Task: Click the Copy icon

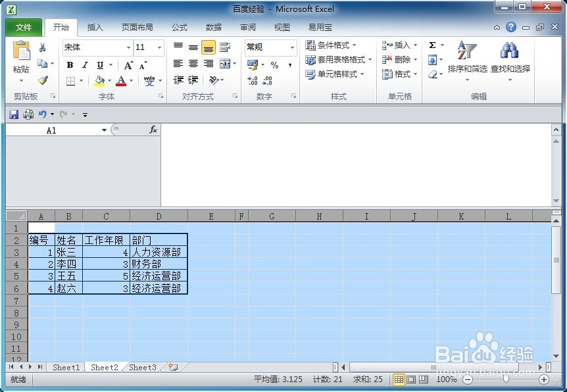Action: pyautogui.click(x=42, y=64)
